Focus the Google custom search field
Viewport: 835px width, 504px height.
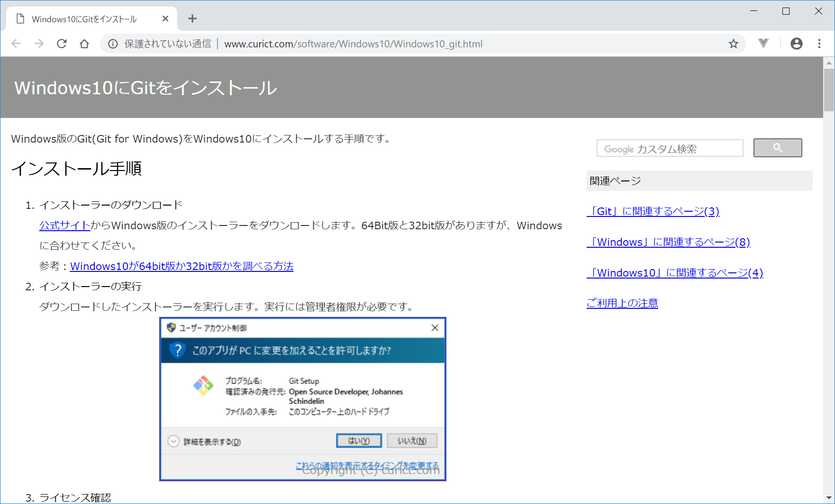click(x=669, y=149)
